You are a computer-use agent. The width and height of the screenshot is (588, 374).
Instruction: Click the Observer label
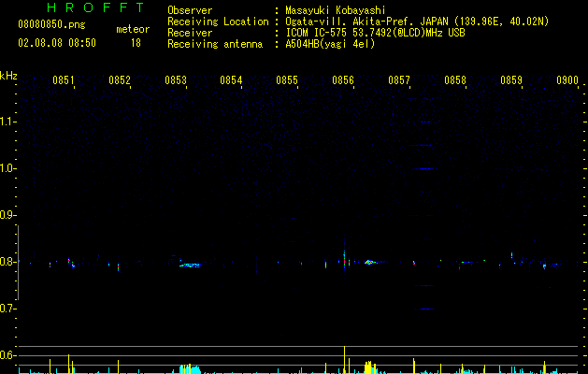190,10
